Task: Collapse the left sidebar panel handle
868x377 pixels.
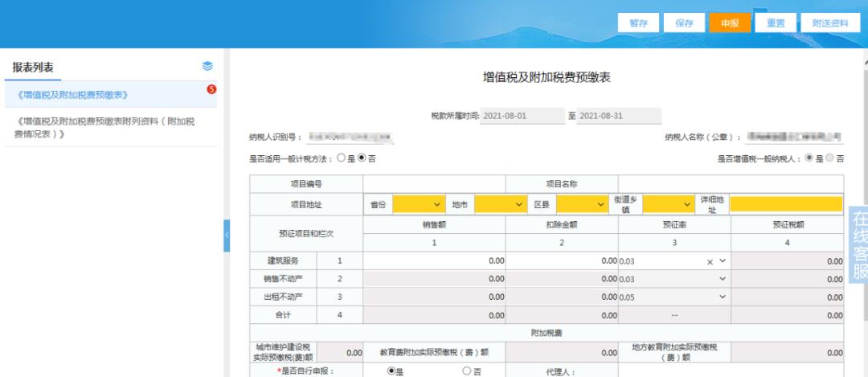Action: click(227, 235)
